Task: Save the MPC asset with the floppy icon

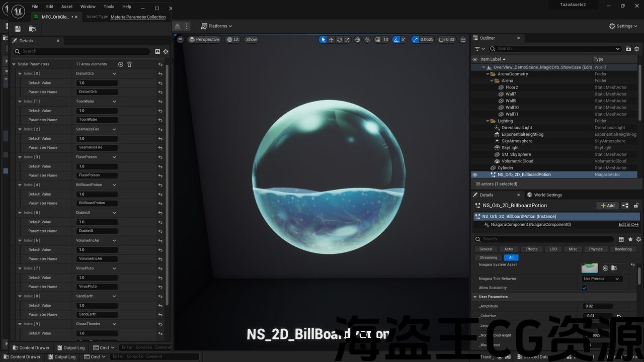Action: tap(18, 29)
